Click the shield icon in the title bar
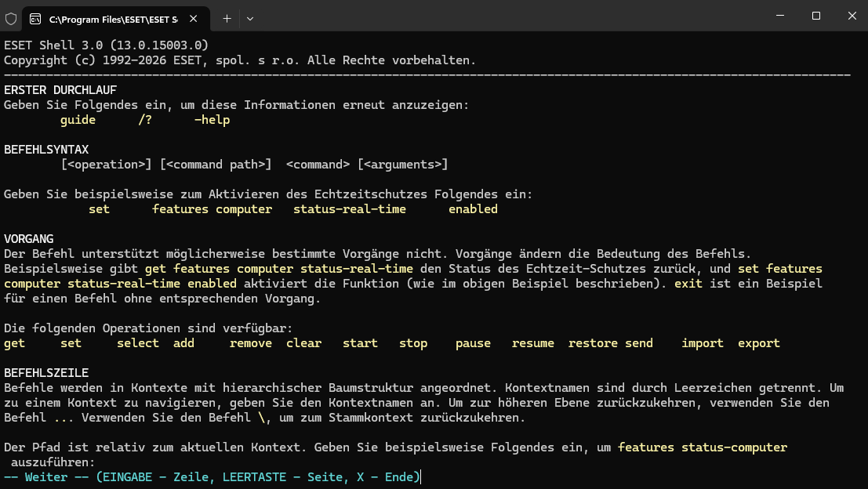Screen dimensions: 868x489 click(11, 19)
